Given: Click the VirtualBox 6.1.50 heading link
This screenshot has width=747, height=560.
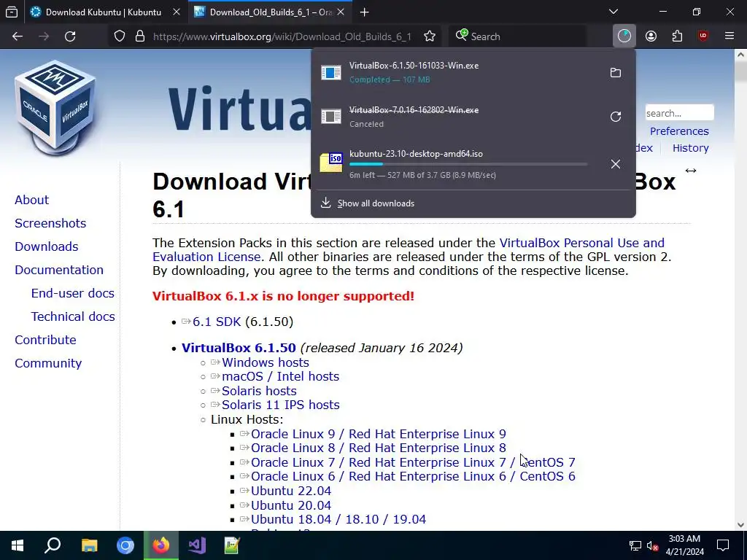Looking at the screenshot, I should 239,348.
